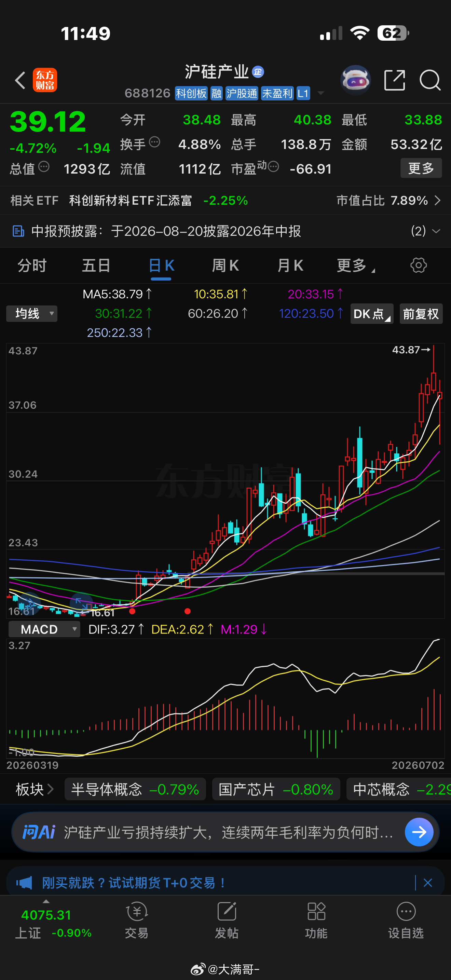Switch to the 周K tab

pyautogui.click(x=225, y=266)
